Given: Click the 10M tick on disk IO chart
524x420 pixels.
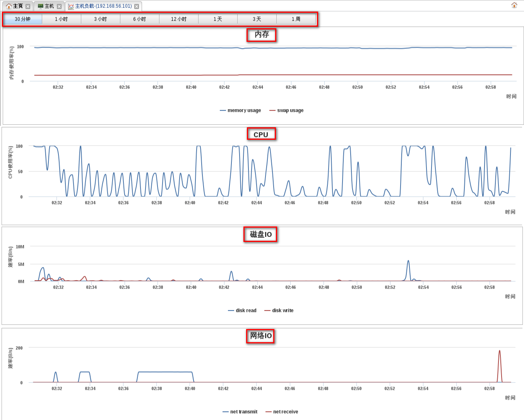Looking at the screenshot, I should point(20,247).
